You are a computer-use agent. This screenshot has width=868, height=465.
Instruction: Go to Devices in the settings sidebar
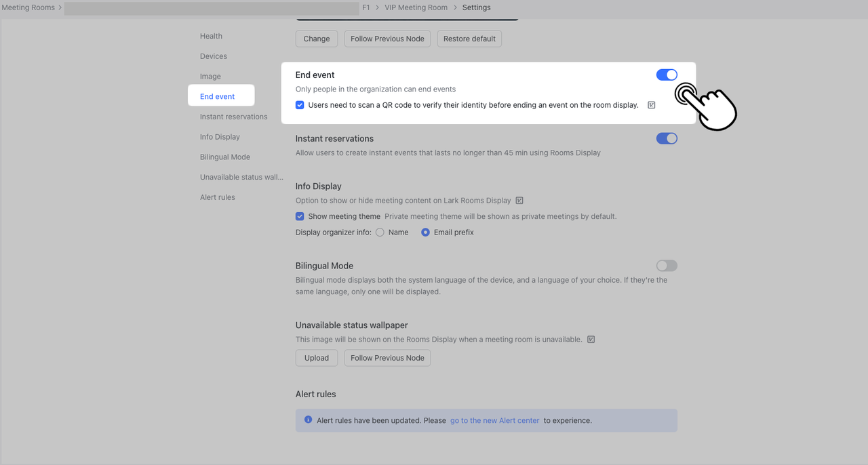pyautogui.click(x=214, y=56)
